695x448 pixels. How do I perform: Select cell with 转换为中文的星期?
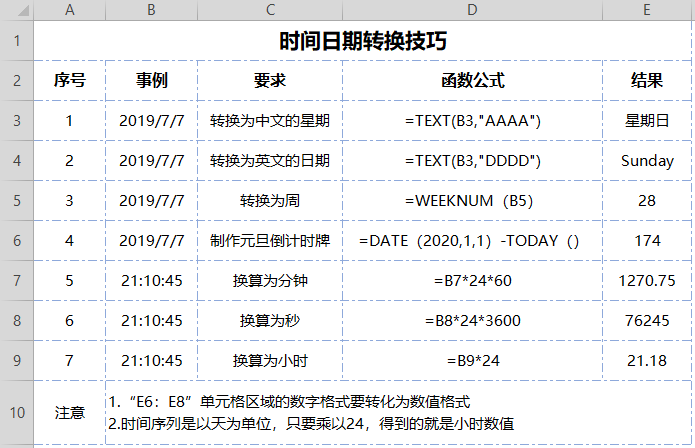point(270,121)
